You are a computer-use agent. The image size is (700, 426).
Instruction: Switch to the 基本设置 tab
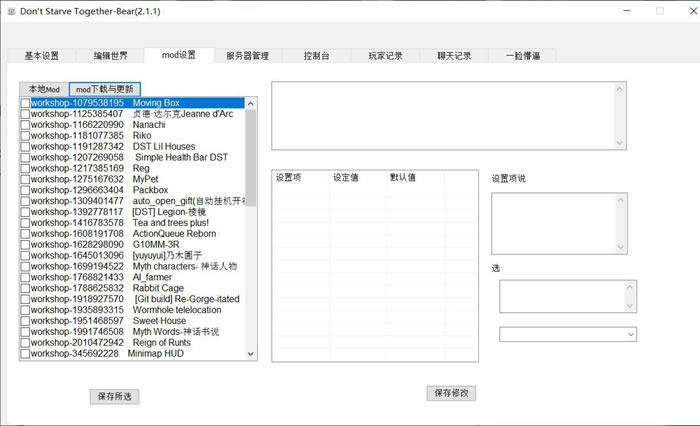pos(42,56)
